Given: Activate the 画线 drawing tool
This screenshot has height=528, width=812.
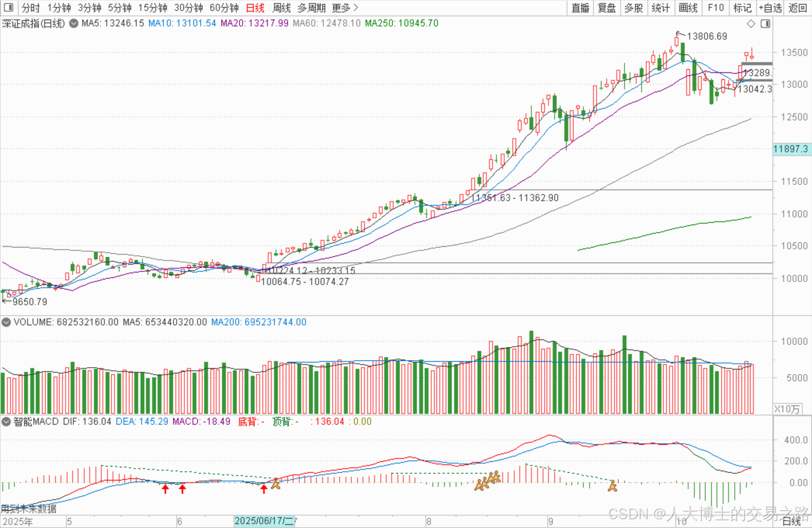Looking at the screenshot, I should click(x=688, y=8).
